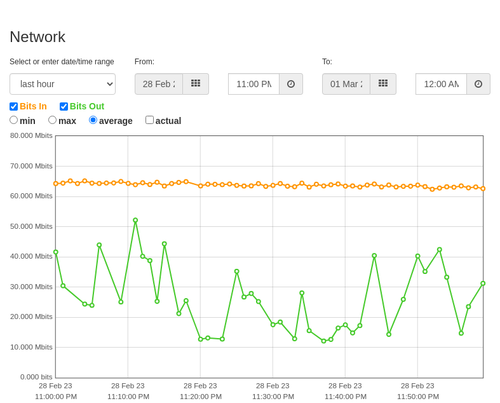Click the To: label
The height and width of the screenshot is (403, 500).
click(x=327, y=62)
